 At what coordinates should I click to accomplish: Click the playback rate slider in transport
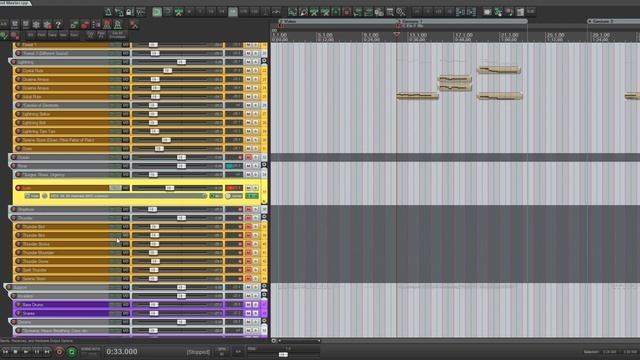pos(283,355)
